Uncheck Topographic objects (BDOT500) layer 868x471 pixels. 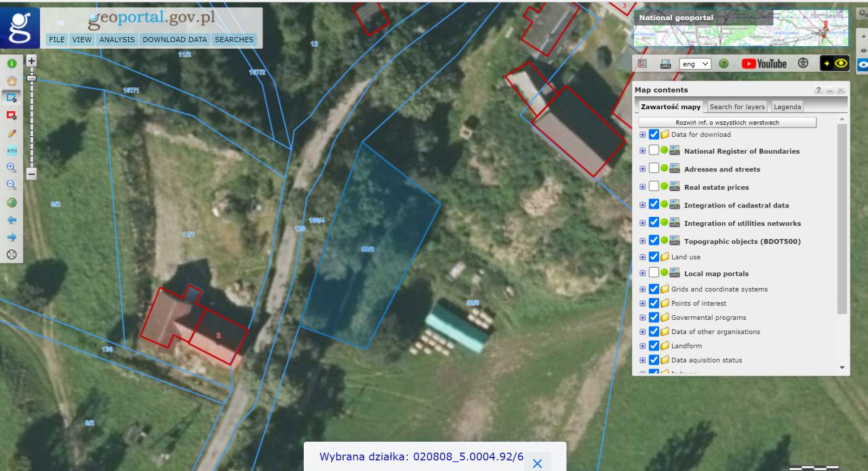(x=654, y=240)
